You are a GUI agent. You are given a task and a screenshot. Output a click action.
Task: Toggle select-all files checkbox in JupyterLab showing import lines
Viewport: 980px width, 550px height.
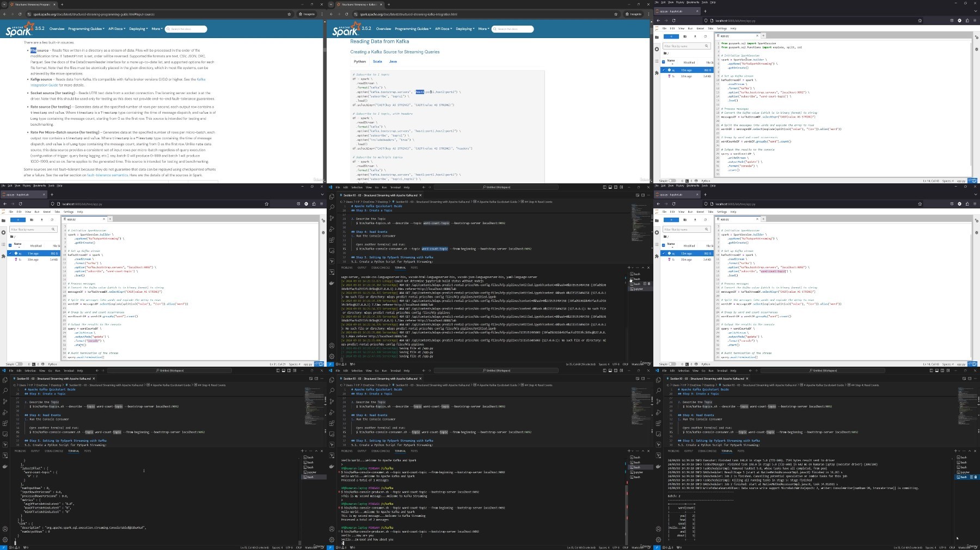[x=663, y=62]
